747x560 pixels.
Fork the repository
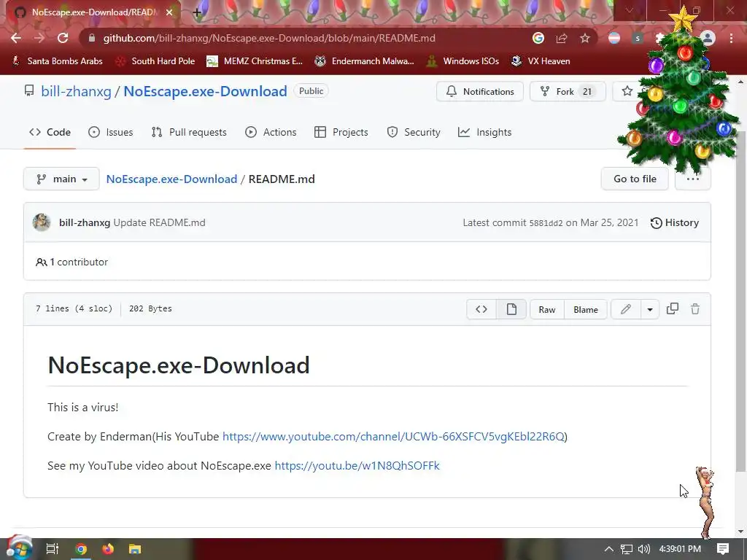click(x=568, y=91)
